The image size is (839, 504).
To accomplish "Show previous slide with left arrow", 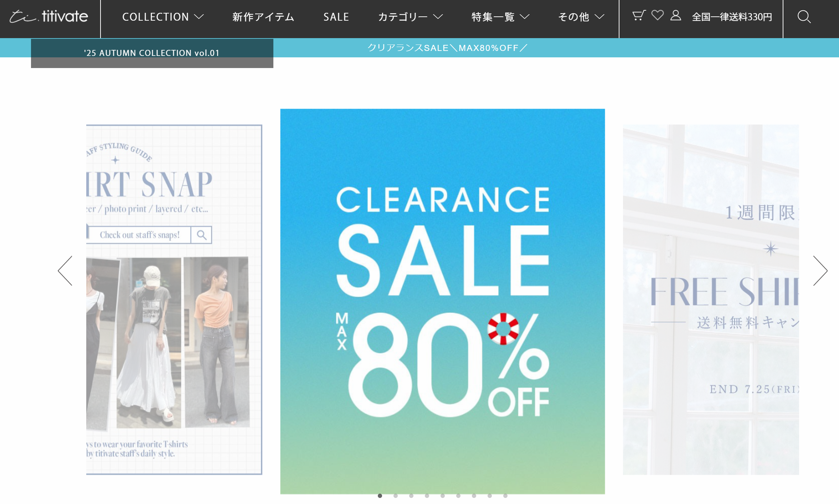I will click(65, 270).
